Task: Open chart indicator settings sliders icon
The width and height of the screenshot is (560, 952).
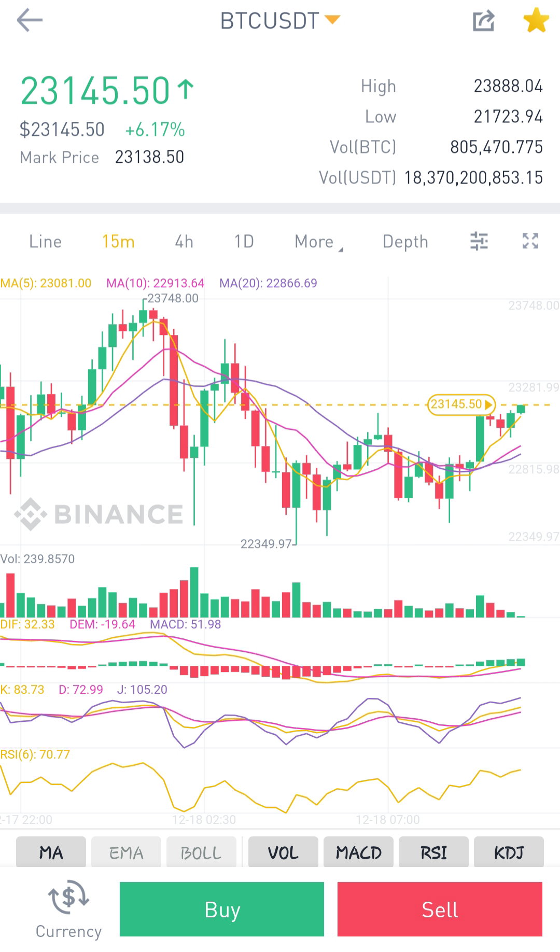Action: (x=479, y=241)
